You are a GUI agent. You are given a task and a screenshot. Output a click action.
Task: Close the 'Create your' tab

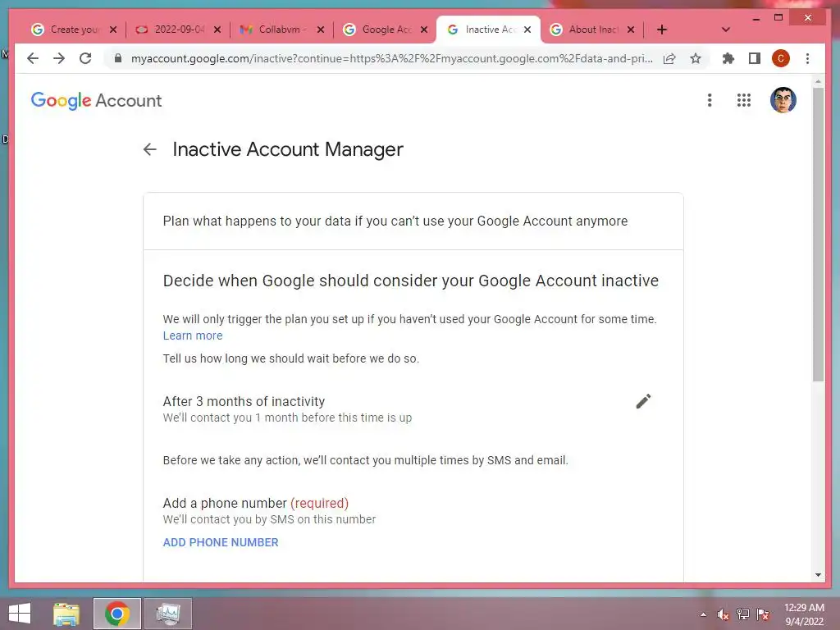click(x=113, y=30)
